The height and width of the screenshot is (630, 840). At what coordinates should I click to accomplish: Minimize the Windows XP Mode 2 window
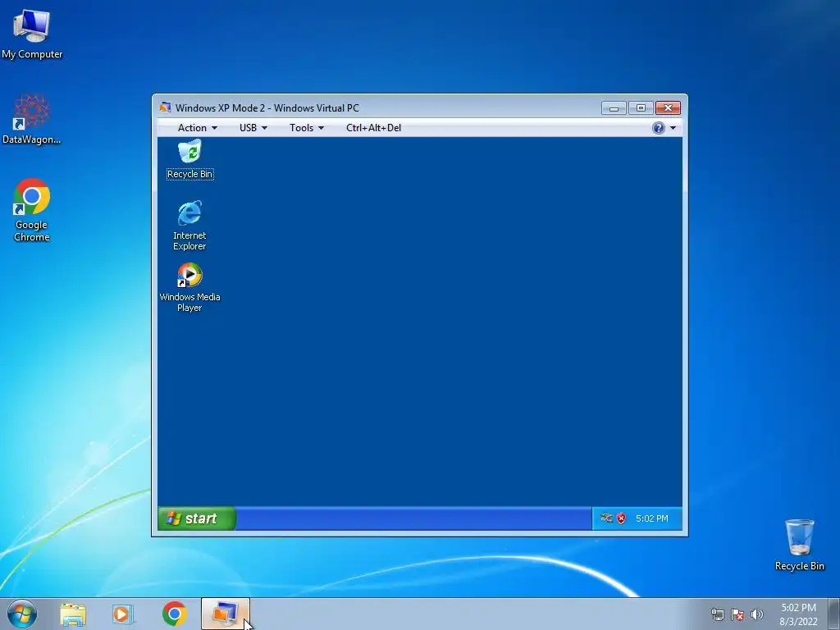(614, 108)
